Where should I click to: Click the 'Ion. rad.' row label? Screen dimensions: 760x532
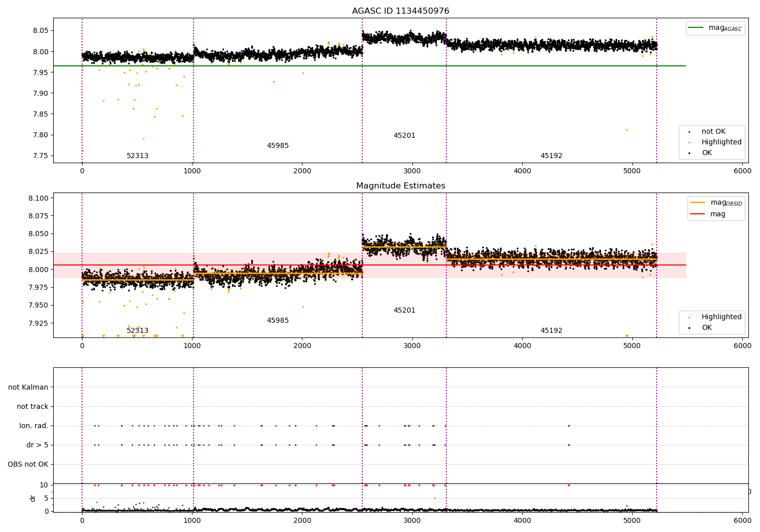(x=34, y=426)
